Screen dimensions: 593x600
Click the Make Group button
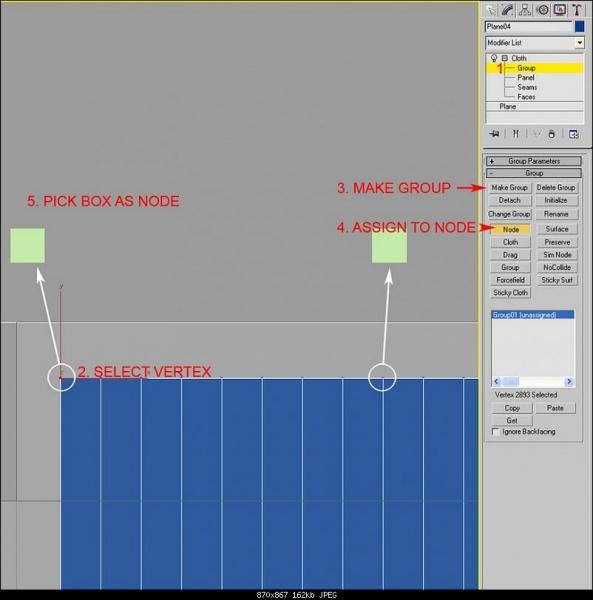click(x=510, y=188)
